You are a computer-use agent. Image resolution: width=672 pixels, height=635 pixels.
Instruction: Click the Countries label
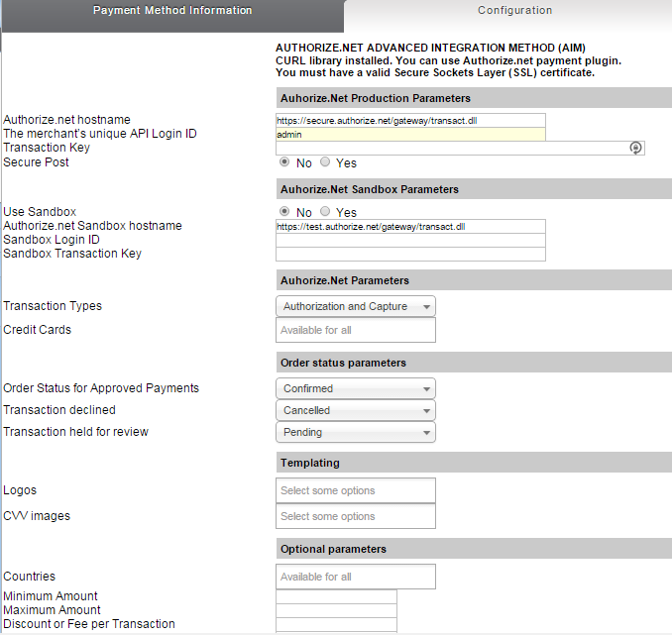coord(29,577)
